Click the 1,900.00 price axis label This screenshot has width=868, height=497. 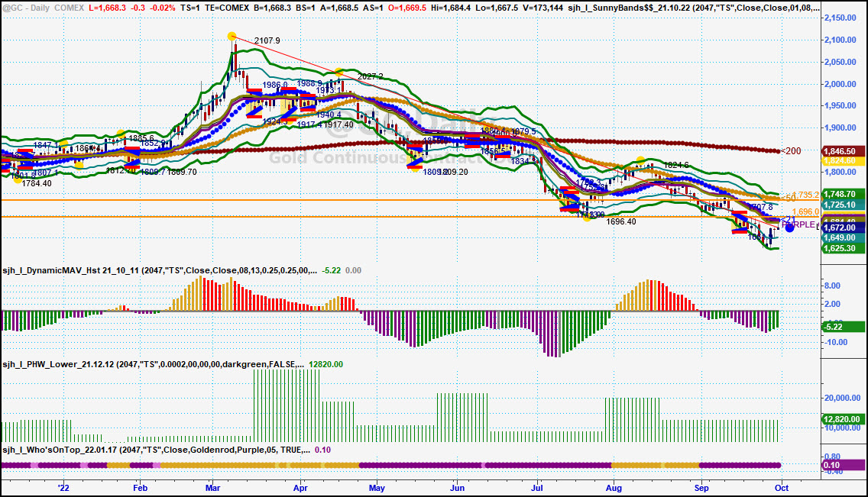pyautogui.click(x=840, y=127)
